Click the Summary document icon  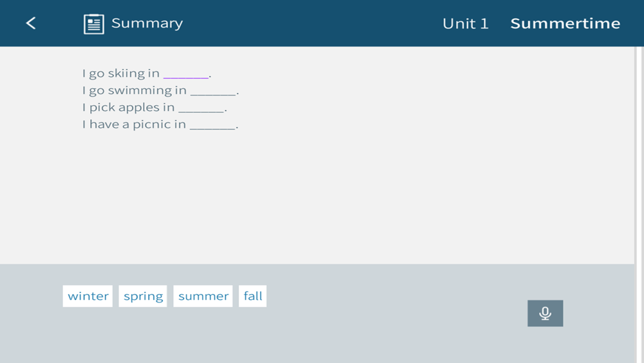point(93,24)
